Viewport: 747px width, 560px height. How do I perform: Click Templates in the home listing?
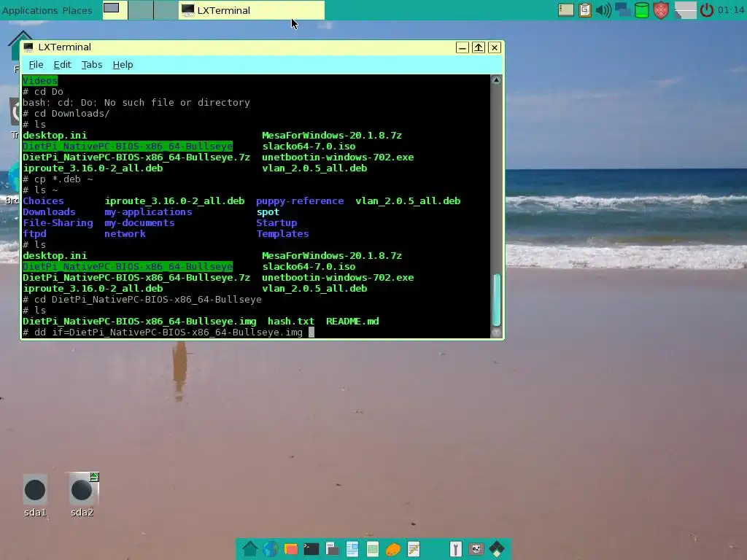[282, 234]
